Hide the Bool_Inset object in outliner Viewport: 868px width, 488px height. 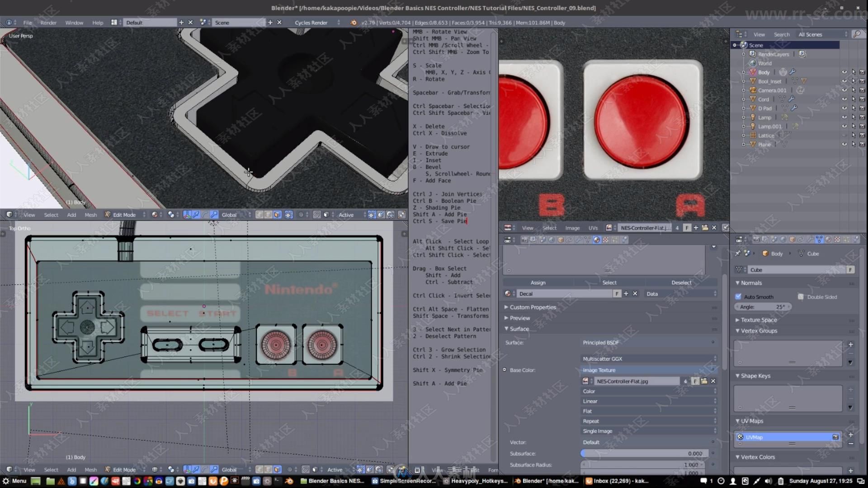[844, 81]
